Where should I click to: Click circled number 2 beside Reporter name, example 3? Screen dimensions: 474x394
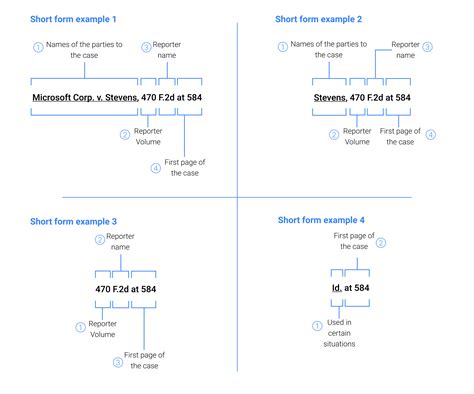point(99,240)
